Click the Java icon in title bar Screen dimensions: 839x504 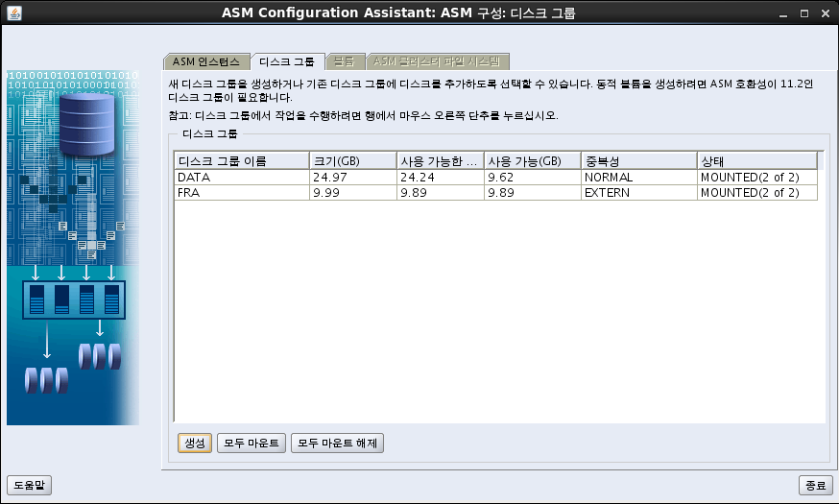click(12, 12)
